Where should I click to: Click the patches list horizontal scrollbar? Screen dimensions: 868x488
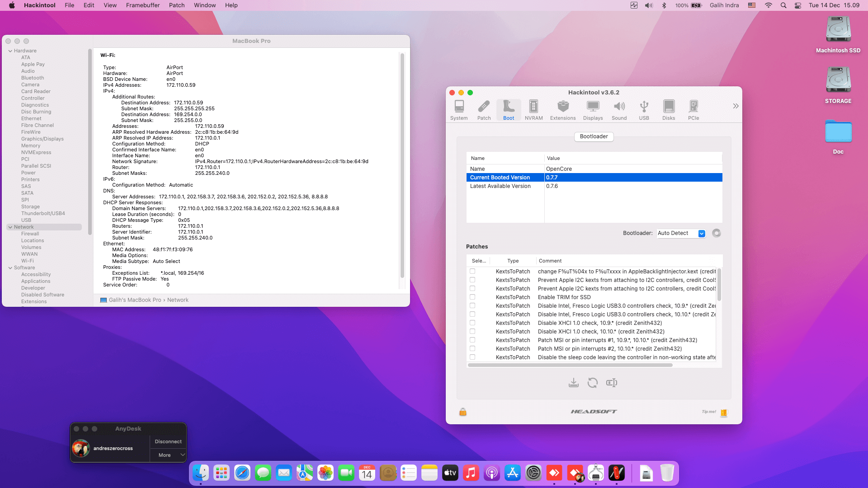570,365
